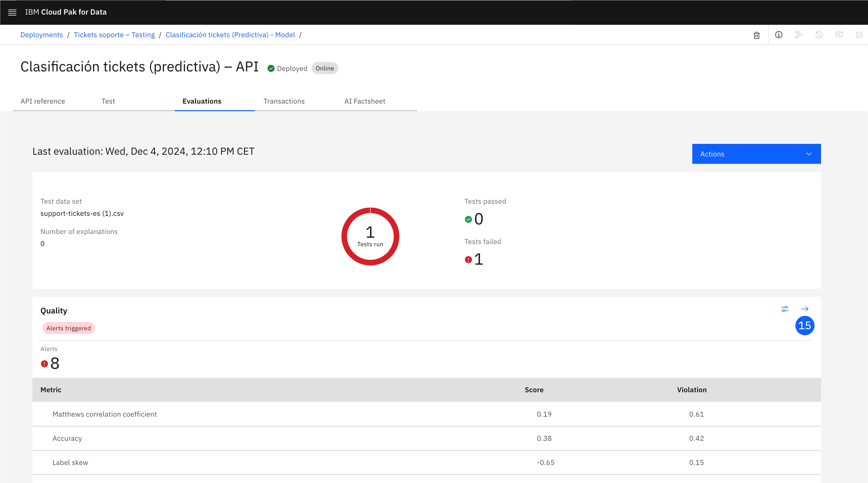This screenshot has width=868, height=483.
Task: Expand the Actions dropdown
Action: [757, 154]
